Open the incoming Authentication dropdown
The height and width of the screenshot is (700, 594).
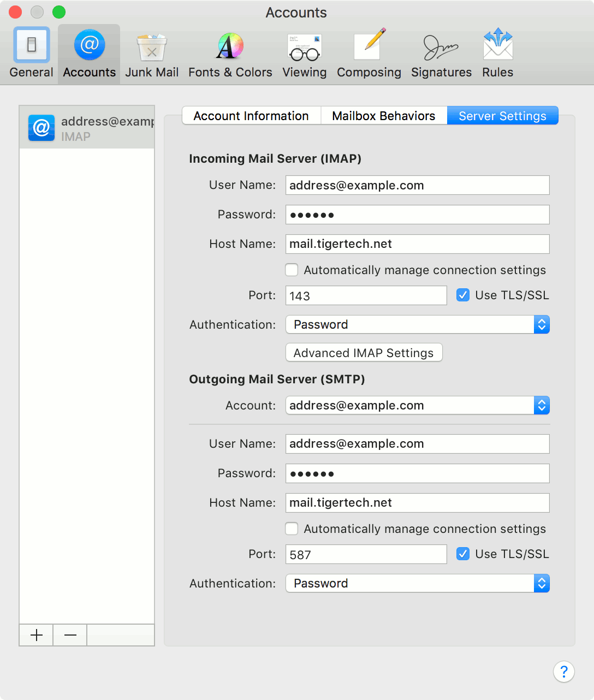pyautogui.click(x=417, y=324)
